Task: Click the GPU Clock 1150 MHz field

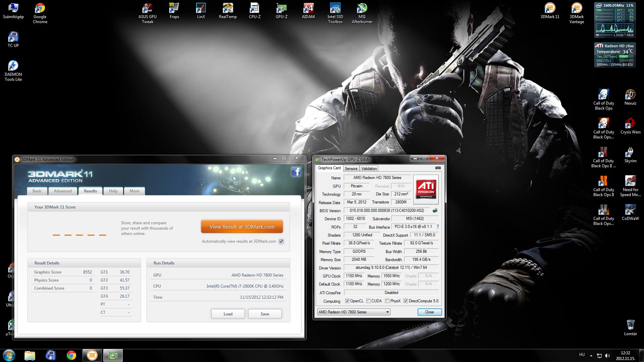Action: (354, 276)
